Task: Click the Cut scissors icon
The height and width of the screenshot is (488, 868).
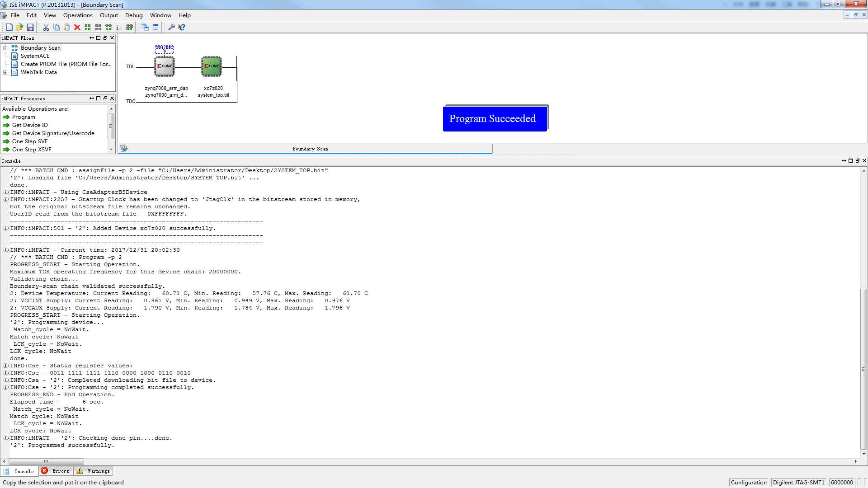Action: pyautogui.click(x=46, y=27)
